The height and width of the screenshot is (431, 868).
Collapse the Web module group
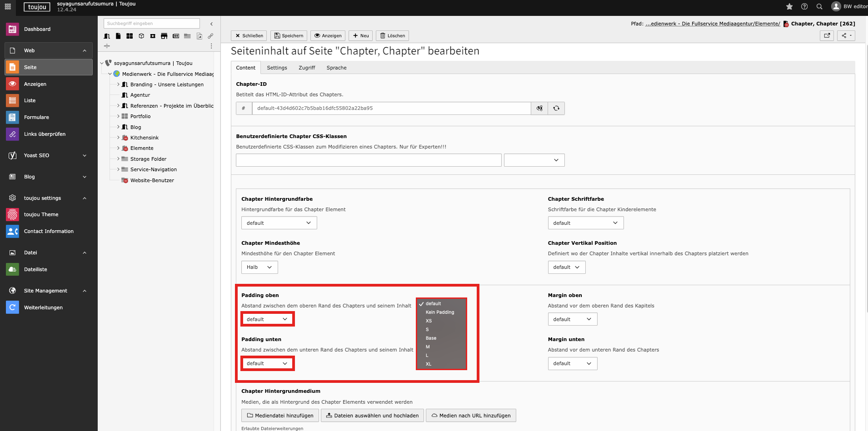tap(85, 50)
